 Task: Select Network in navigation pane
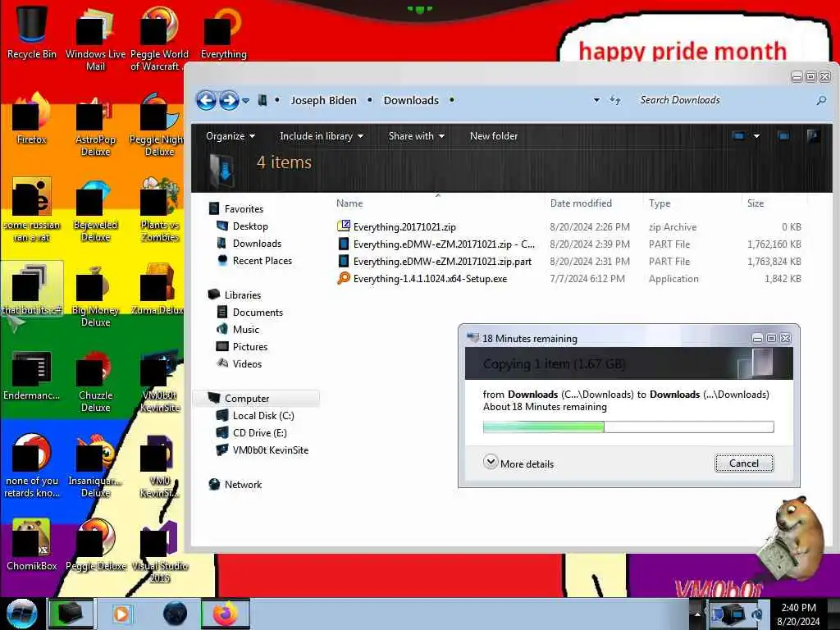(x=243, y=484)
